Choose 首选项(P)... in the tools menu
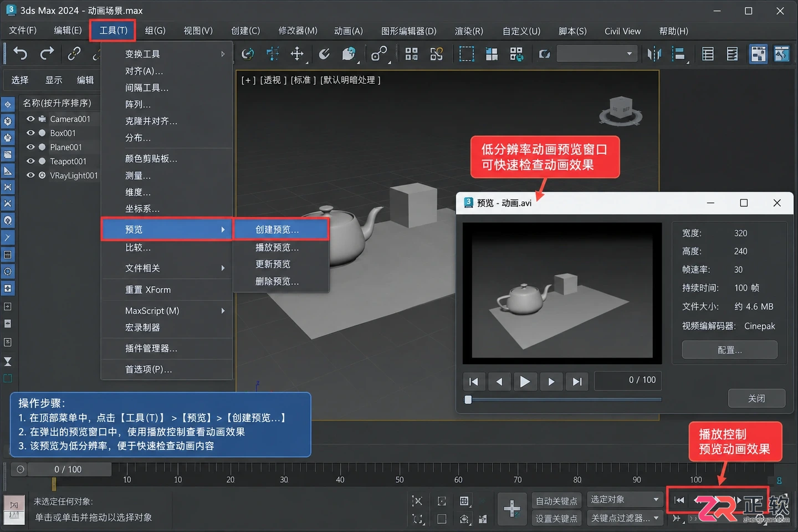 click(x=167, y=370)
